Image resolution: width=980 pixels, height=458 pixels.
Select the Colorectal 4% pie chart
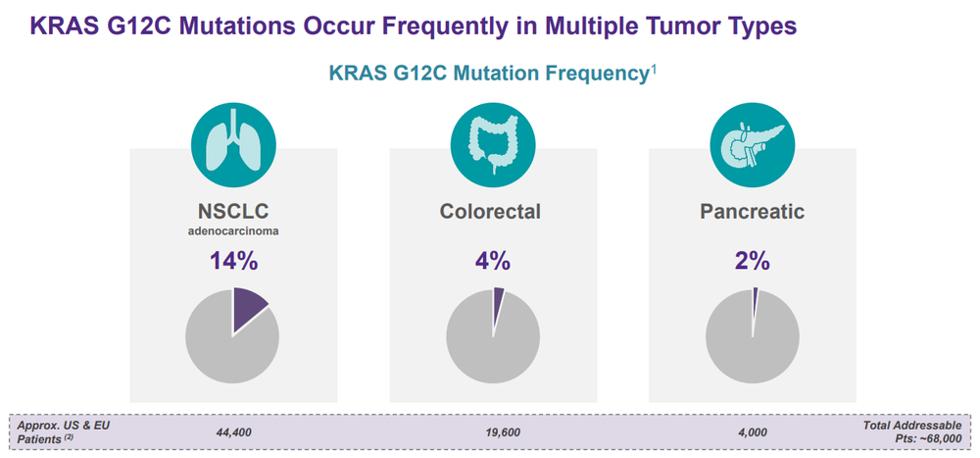tap(493, 335)
